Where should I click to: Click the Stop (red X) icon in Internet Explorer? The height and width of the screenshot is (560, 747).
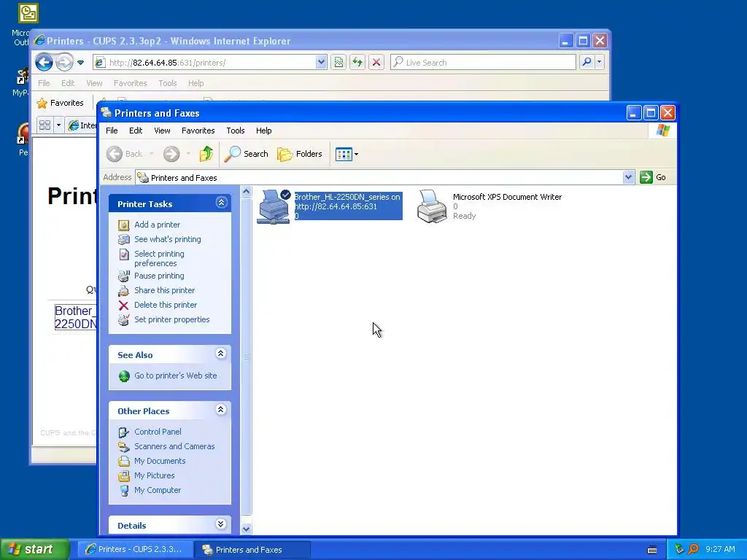point(376,62)
